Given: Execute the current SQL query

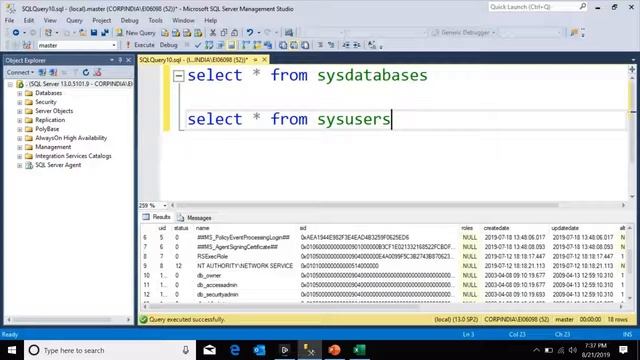Looking at the screenshot, I should [x=140, y=45].
